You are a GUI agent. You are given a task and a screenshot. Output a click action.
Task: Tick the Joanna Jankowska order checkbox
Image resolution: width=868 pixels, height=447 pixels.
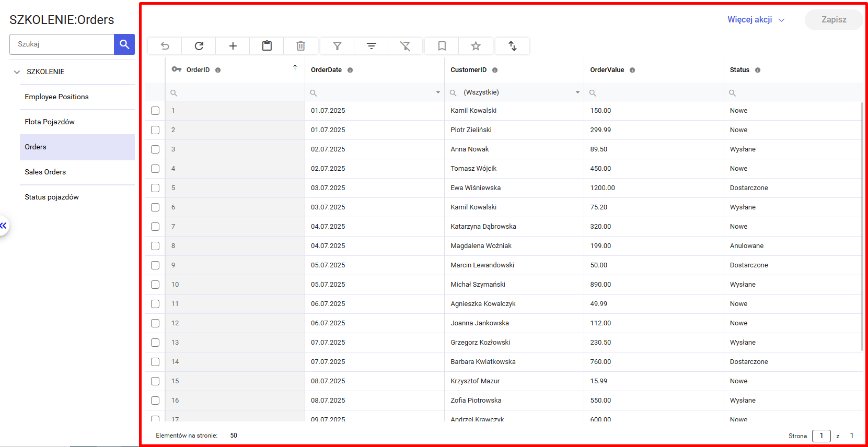click(x=155, y=323)
